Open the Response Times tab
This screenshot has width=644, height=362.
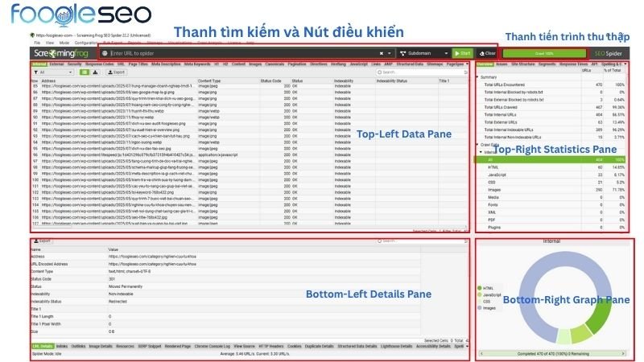pyautogui.click(x=573, y=64)
